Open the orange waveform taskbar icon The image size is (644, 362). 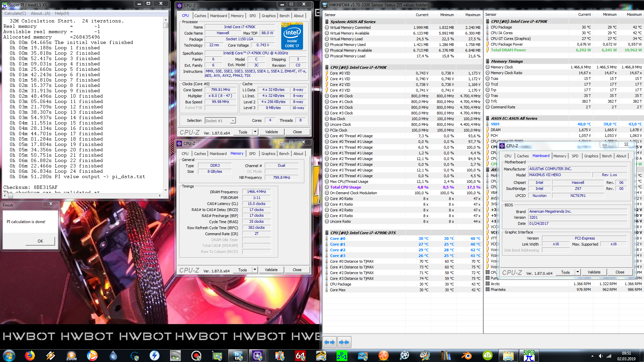tap(384, 355)
